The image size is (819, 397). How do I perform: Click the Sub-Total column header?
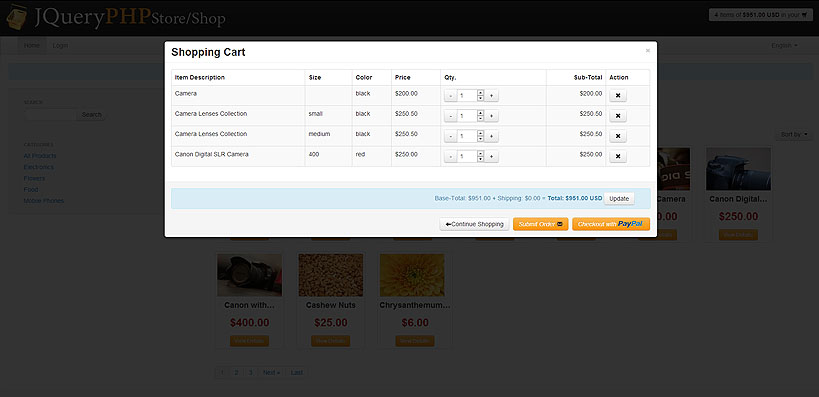[x=588, y=77]
